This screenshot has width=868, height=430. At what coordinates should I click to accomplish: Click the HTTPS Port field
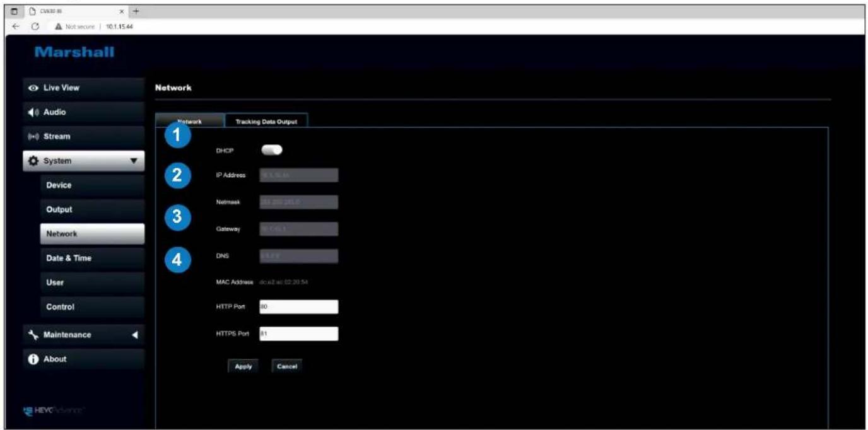298,334
